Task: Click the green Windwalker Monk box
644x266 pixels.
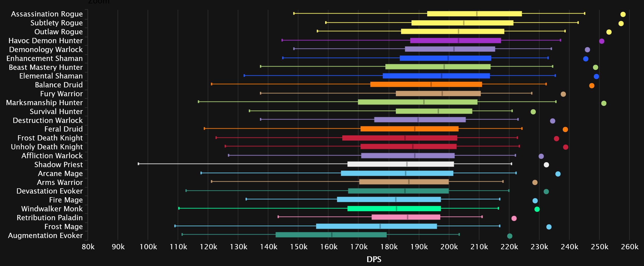Action: coord(394,208)
